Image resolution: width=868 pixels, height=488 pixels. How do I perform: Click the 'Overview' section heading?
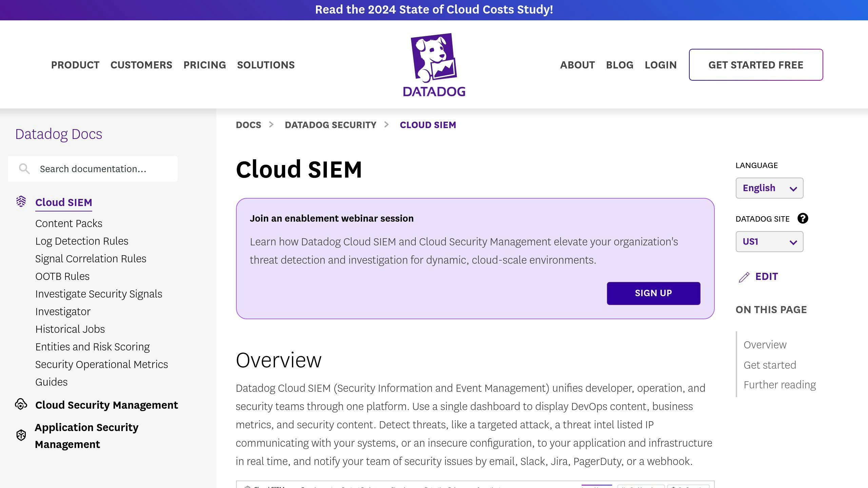point(278,360)
